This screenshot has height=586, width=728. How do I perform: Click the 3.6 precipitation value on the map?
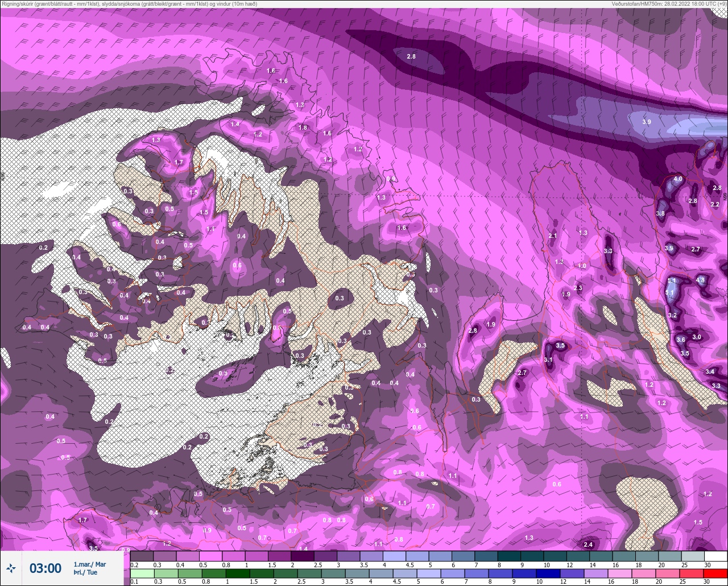pos(681,339)
